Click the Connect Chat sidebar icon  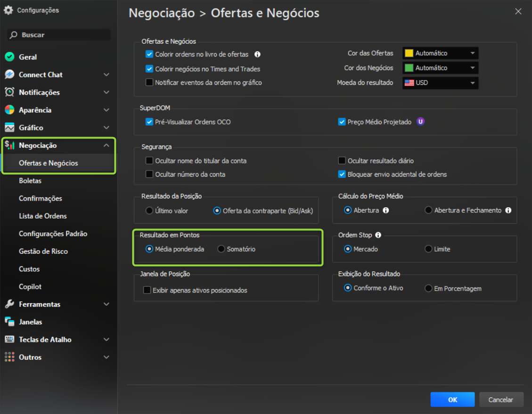(9, 74)
